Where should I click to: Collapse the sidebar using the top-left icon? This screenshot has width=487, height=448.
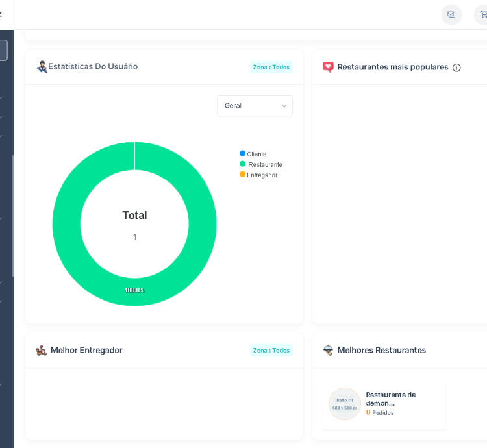pyautogui.click(x=1, y=14)
